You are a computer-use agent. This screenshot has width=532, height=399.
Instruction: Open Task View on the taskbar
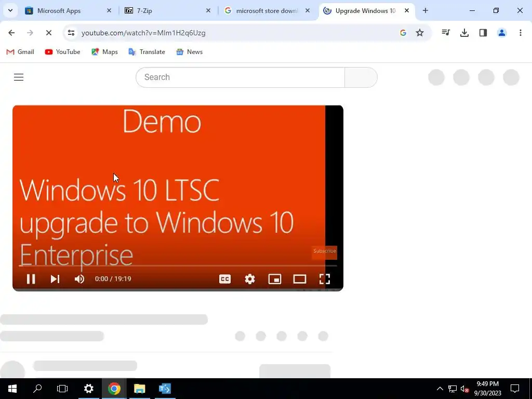(62, 389)
